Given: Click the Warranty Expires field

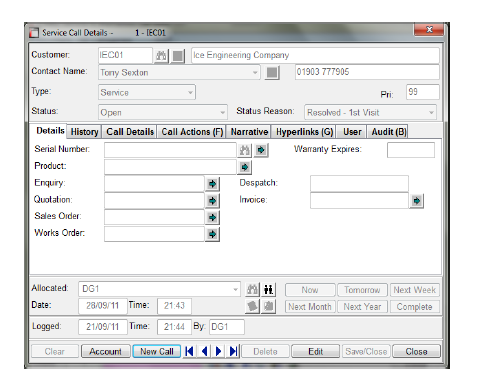Looking at the screenshot, I should (411, 150).
